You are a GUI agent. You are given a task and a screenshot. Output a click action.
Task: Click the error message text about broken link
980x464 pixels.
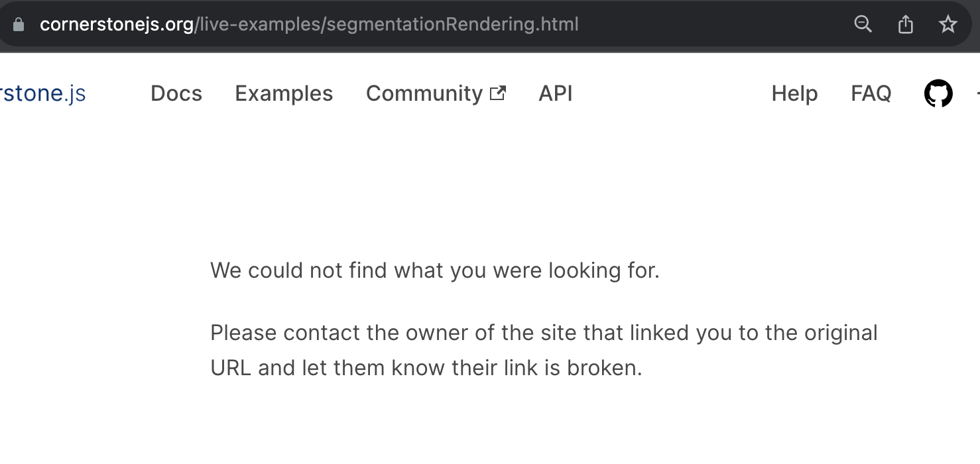pyautogui.click(x=544, y=350)
